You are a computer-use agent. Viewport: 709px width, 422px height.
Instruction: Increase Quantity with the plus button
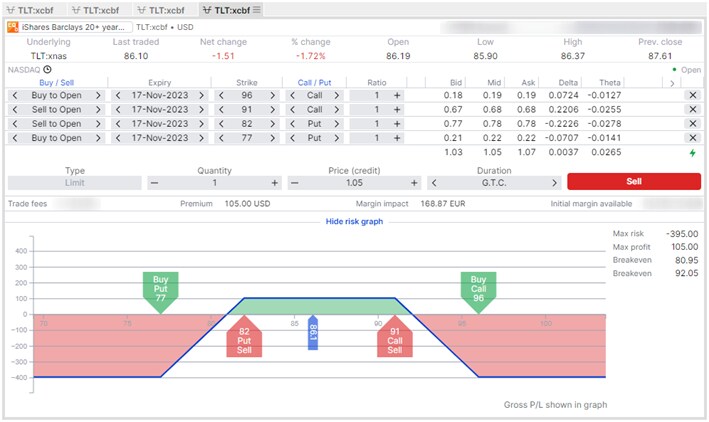coord(274,183)
